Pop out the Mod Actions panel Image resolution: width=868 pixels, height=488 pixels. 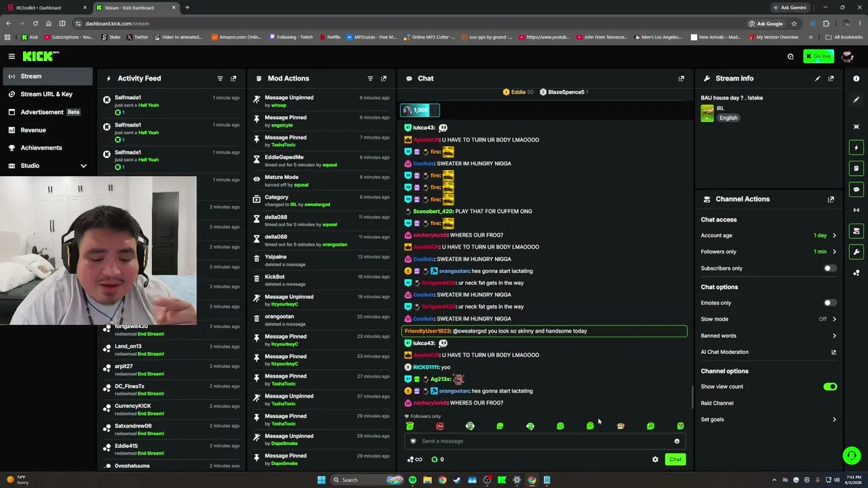tap(384, 79)
